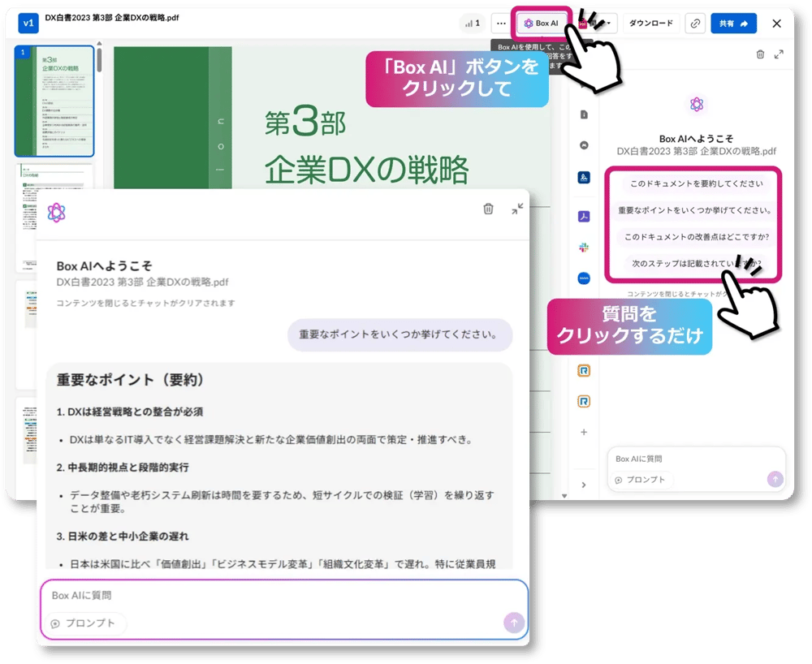Viewport: 812px width, 664px height.
Task: Select suggestion 次のステップは記載されていますか?
Action: (x=696, y=264)
